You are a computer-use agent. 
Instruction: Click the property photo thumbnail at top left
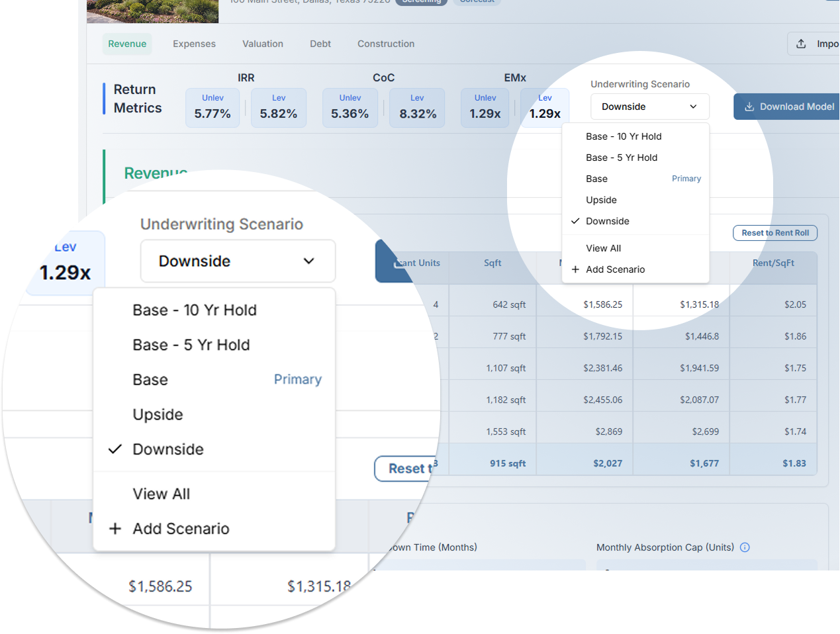point(152,11)
